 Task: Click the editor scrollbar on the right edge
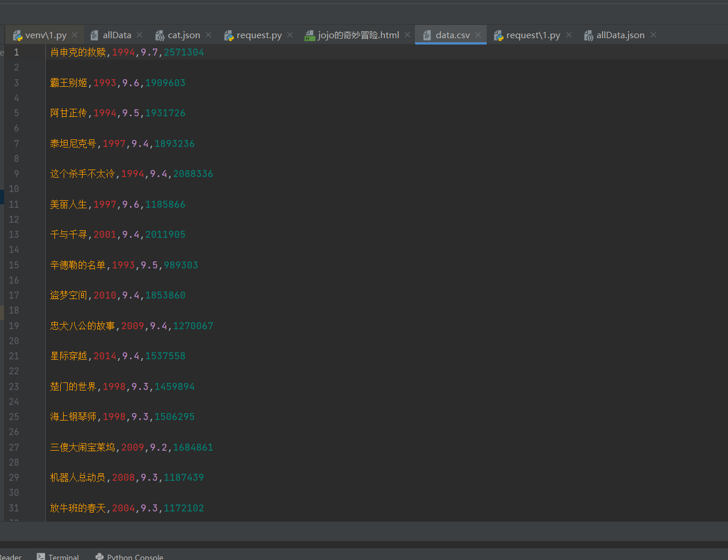click(725, 231)
